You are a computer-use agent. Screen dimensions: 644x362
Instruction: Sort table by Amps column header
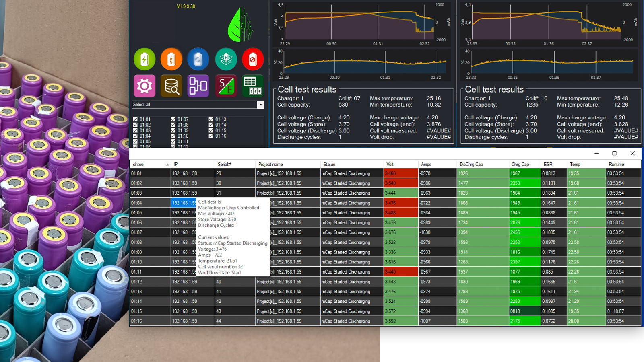click(438, 164)
